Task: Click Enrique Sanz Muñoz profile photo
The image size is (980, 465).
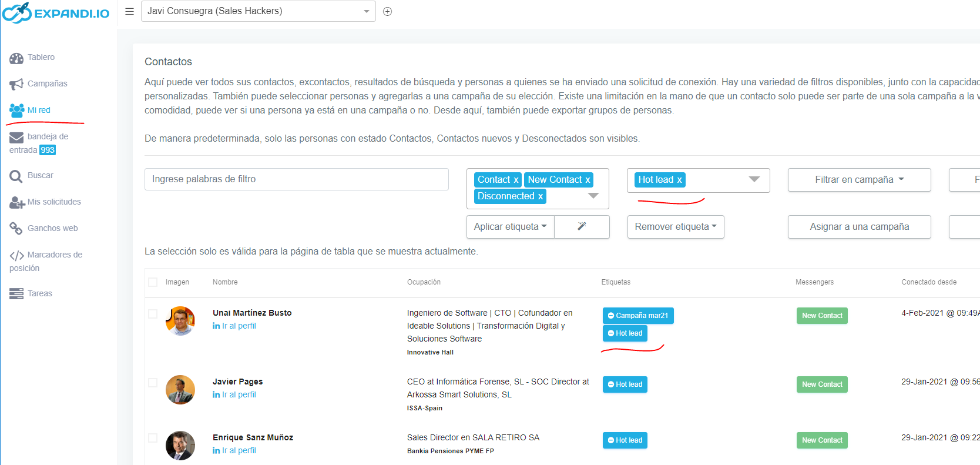Action: 180,446
